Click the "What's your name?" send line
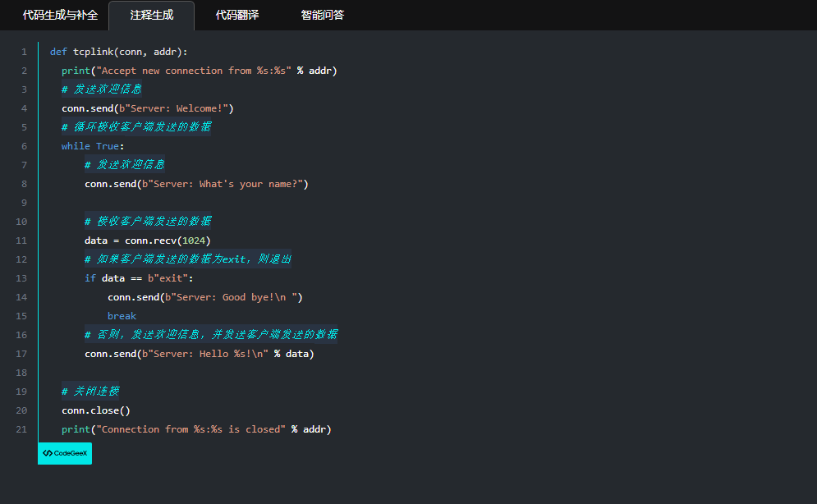 coord(196,184)
